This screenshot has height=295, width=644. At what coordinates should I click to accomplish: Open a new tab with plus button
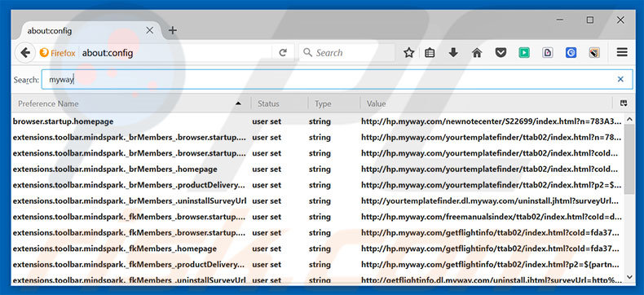pyautogui.click(x=173, y=30)
